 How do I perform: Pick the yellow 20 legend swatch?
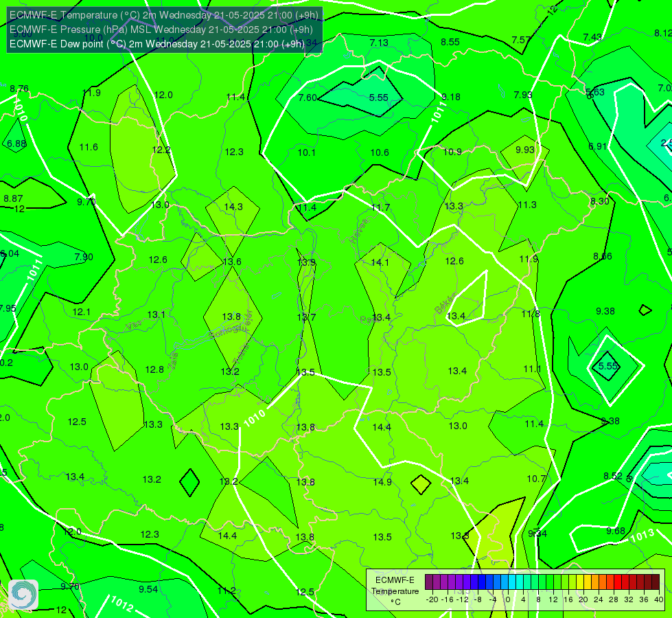pyautogui.click(x=580, y=582)
